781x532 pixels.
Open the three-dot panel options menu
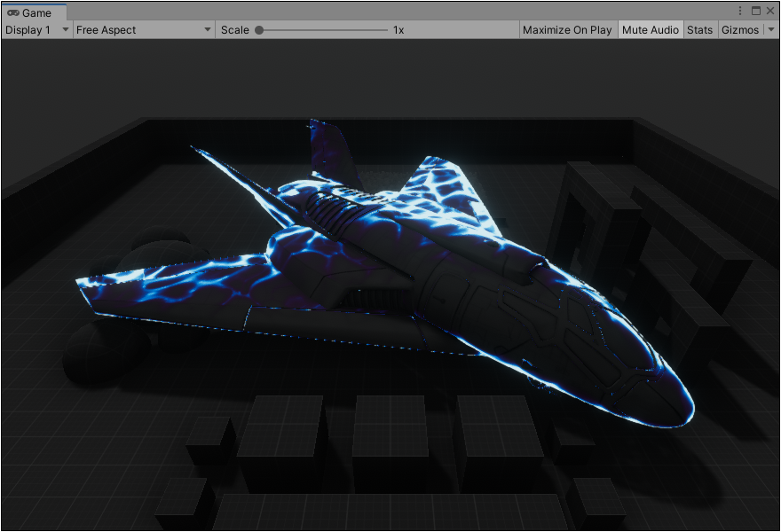pyautogui.click(x=741, y=12)
